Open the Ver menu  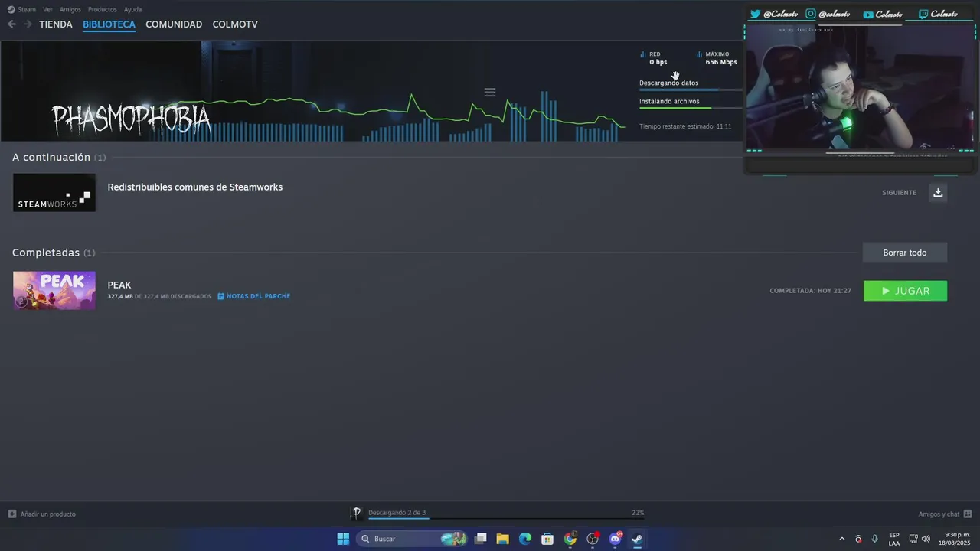coord(47,9)
